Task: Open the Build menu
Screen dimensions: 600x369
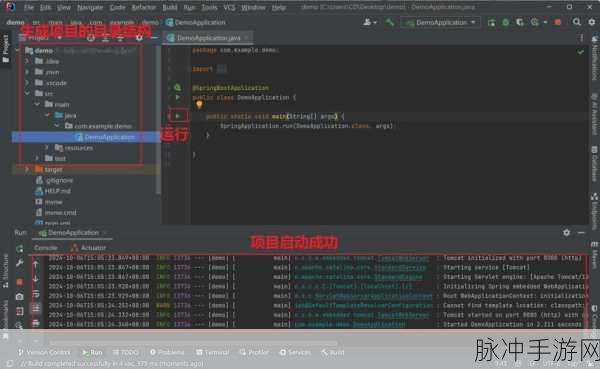Action: click(170, 7)
